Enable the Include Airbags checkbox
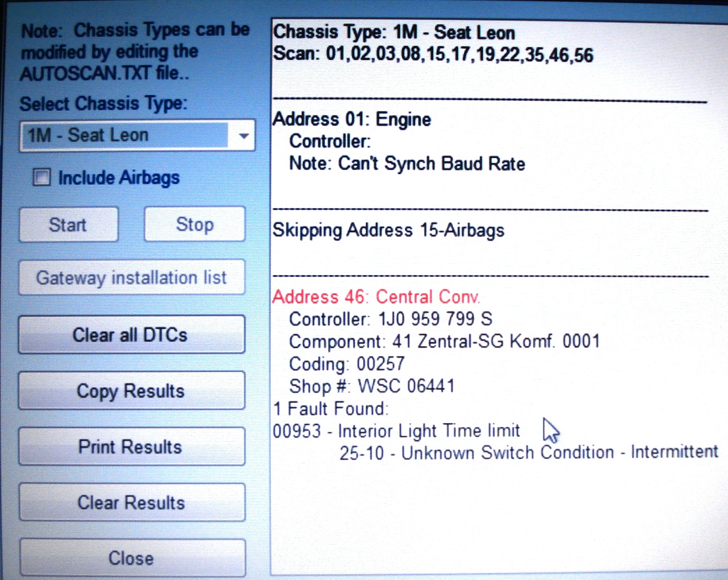 [42, 177]
